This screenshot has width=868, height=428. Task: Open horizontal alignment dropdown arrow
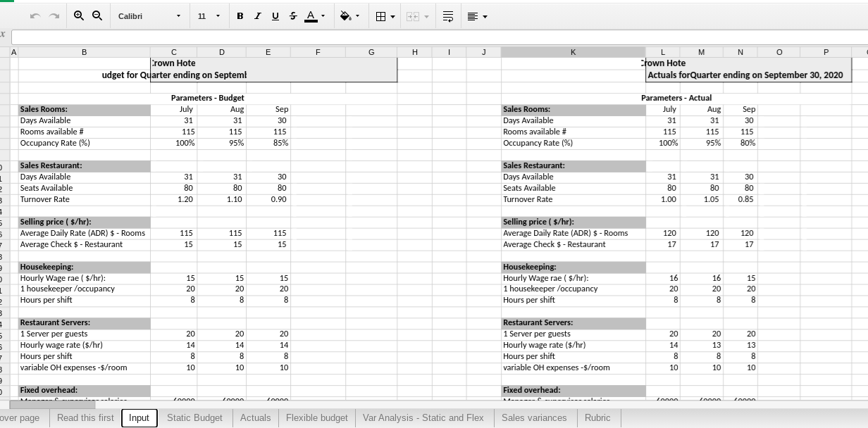(x=485, y=15)
